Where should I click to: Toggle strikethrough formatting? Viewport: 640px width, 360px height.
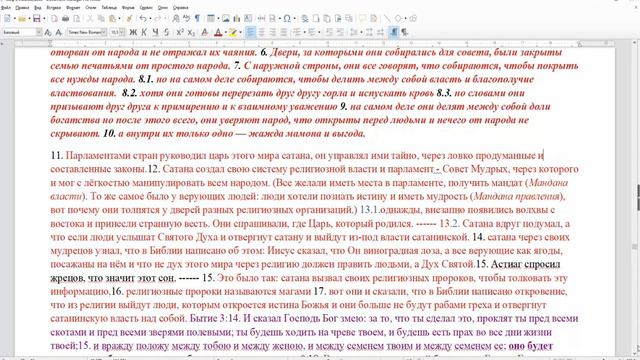pyautogui.click(x=167, y=32)
